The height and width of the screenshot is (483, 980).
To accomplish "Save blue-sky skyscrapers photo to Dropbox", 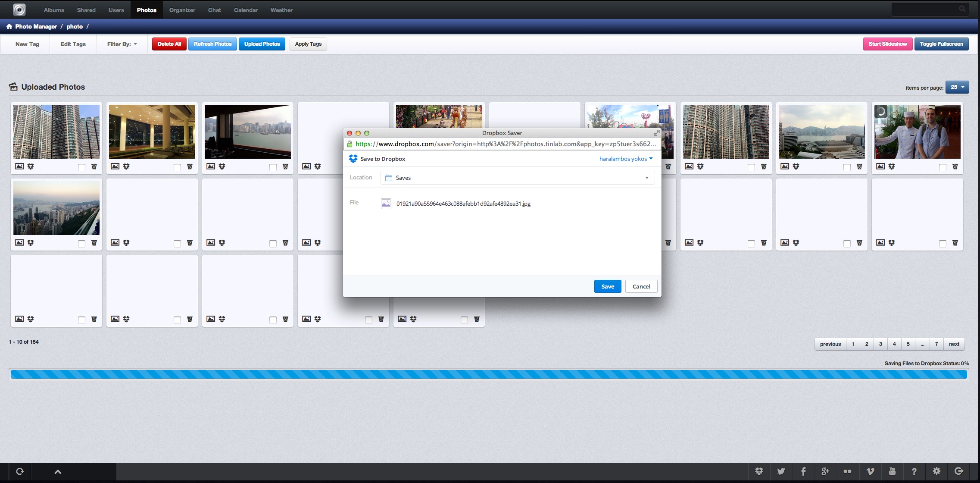I will (31, 166).
